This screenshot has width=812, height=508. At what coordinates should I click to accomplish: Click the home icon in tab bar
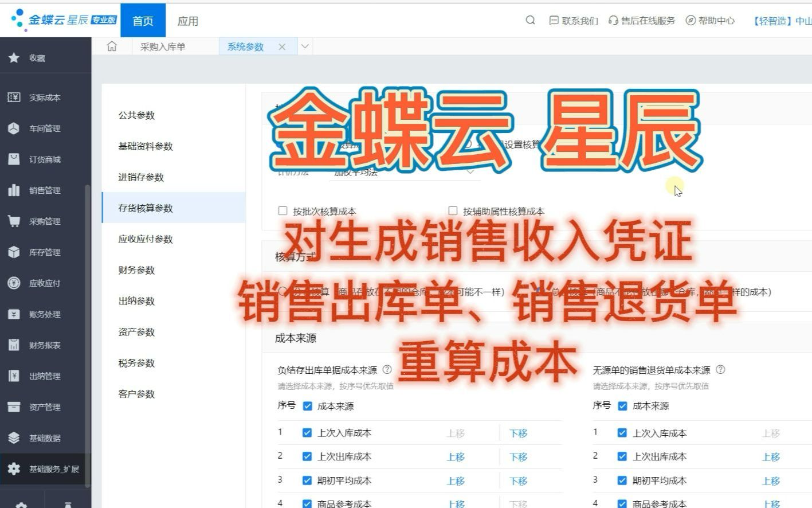coord(112,46)
